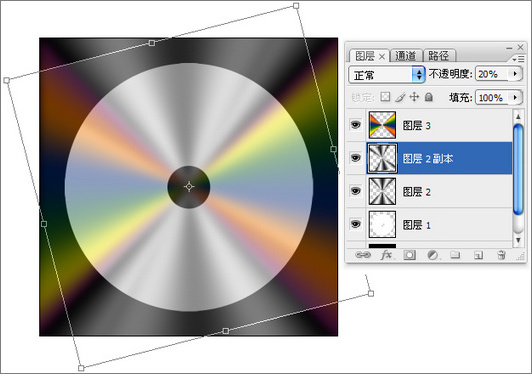This screenshot has height=374, width=532.
Task: Switch to the 通道 tab
Action: [406, 56]
